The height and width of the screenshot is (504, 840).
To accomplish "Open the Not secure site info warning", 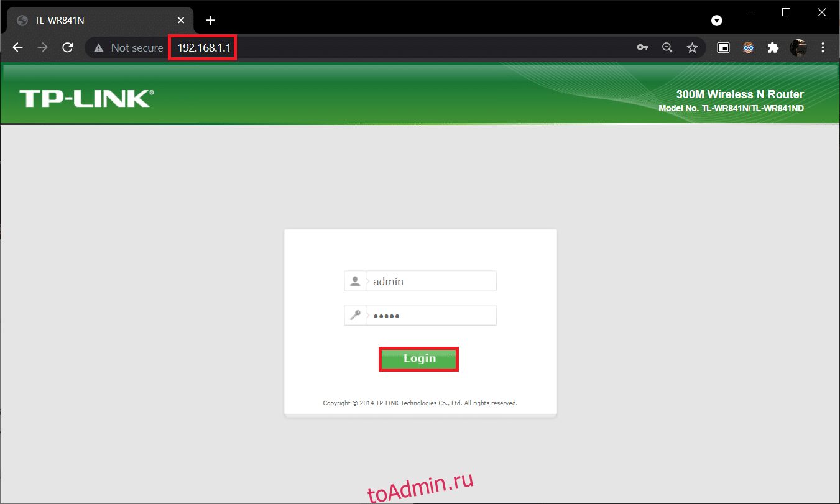I will [x=129, y=47].
